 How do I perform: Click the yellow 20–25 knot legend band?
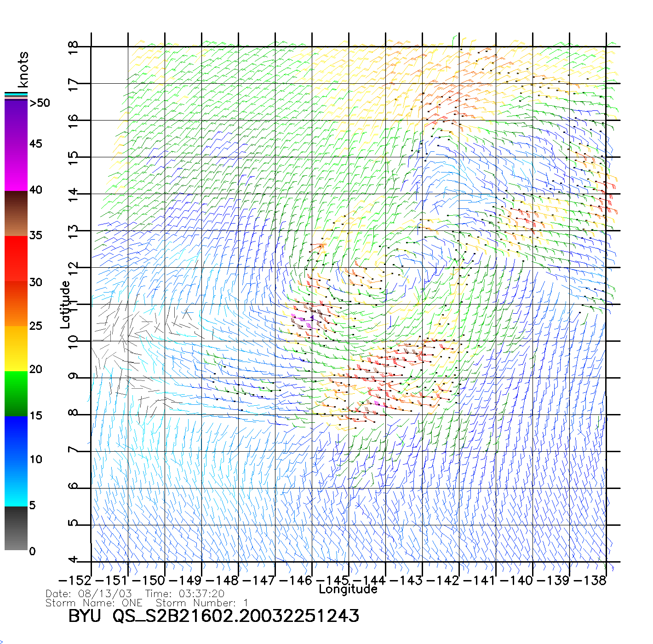click(16, 348)
